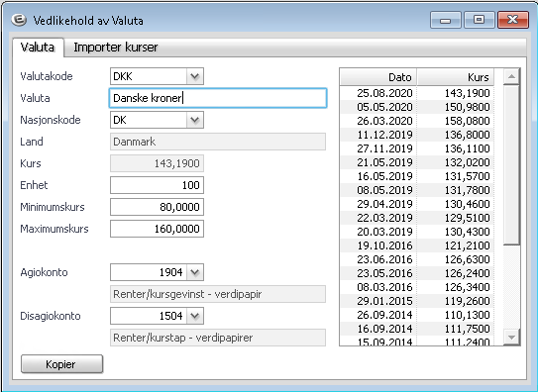Click the Renter/kurstap - verdipapirer description field
The height and width of the screenshot is (392, 538).
point(218,338)
